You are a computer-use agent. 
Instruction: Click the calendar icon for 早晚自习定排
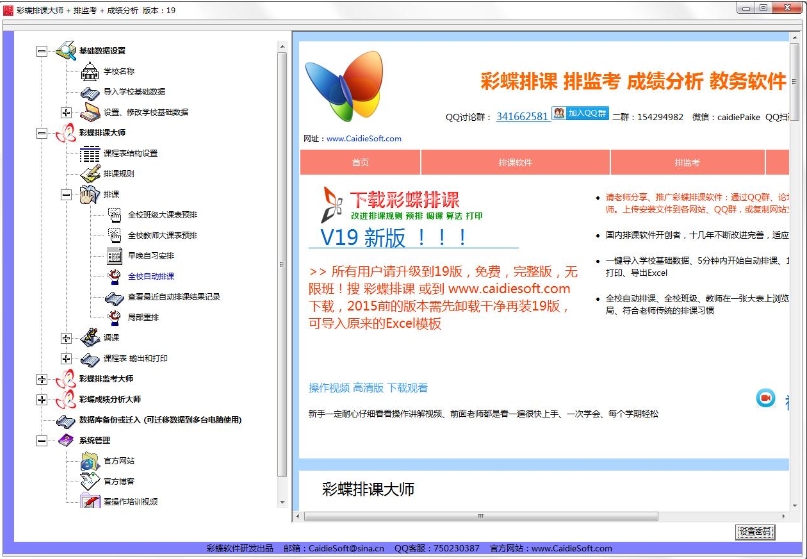114,256
